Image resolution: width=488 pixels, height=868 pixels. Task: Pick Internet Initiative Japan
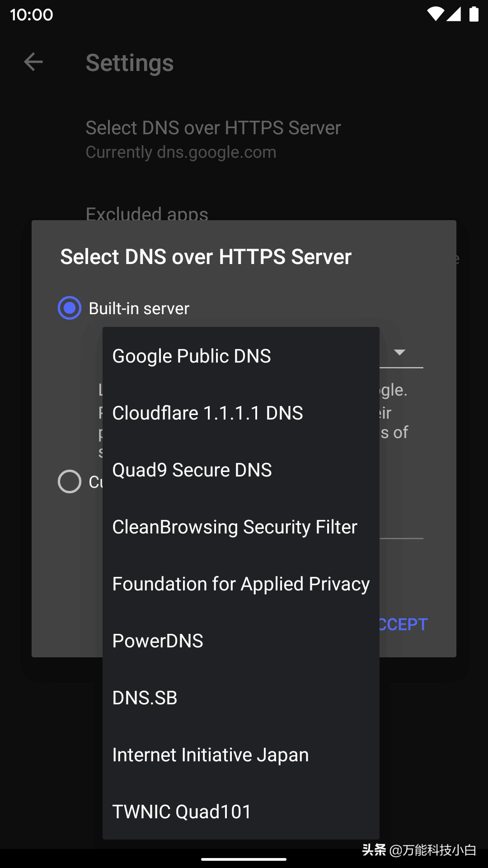(211, 755)
